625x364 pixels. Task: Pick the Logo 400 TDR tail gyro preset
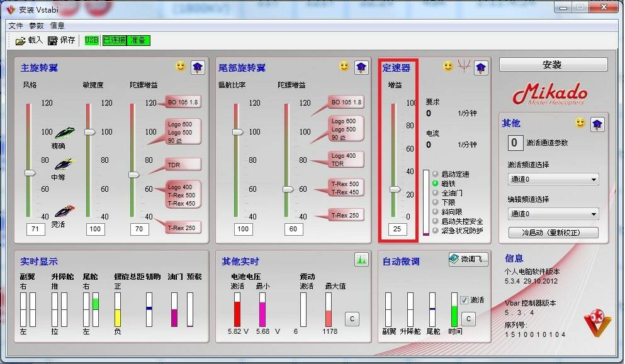[x=346, y=160]
